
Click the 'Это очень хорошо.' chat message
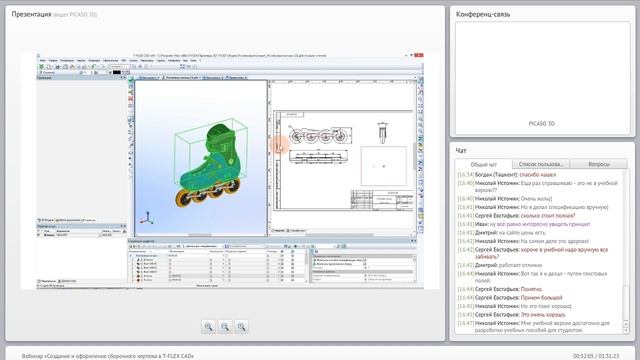click(544, 315)
